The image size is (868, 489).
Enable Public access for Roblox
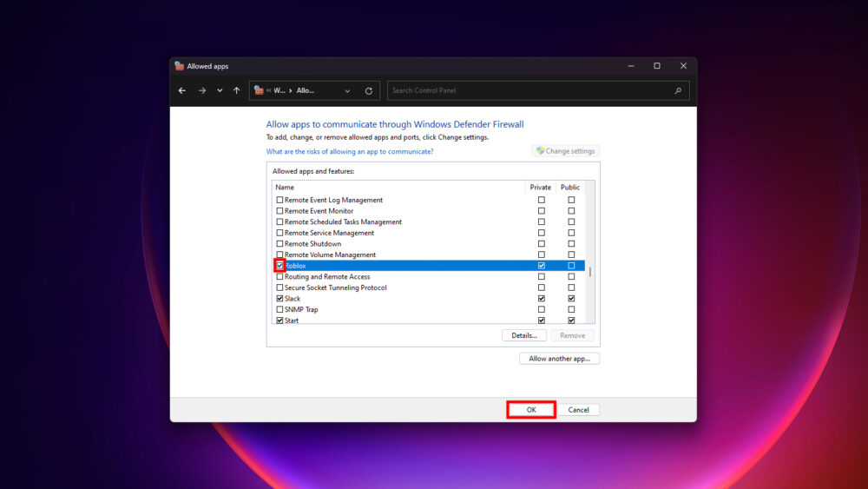pyautogui.click(x=571, y=266)
